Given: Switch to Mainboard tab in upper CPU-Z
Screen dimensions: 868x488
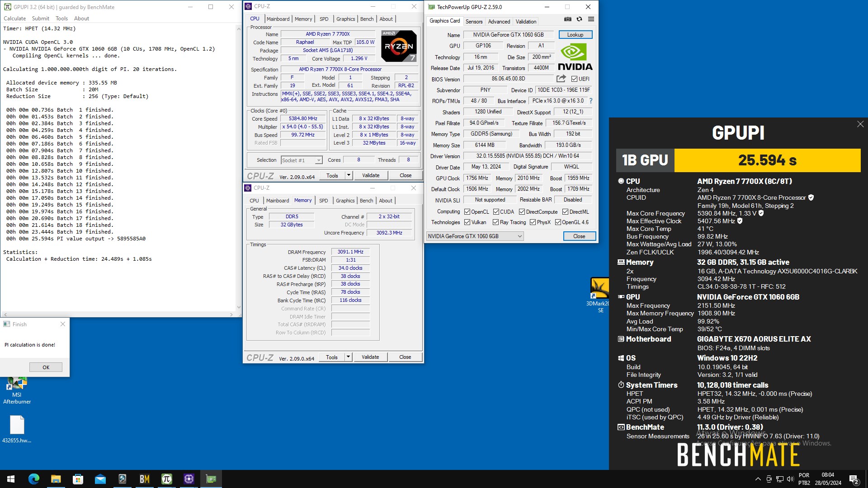Looking at the screenshot, I should [x=278, y=19].
